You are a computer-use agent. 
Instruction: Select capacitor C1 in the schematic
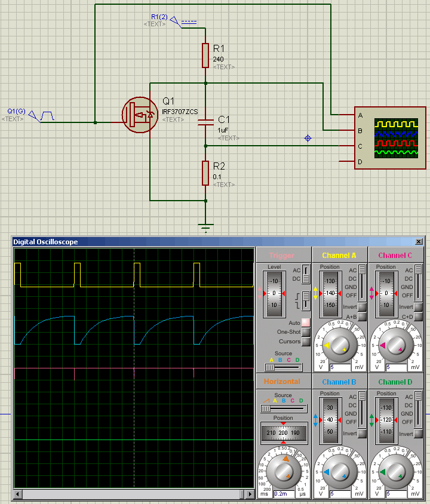coord(205,122)
